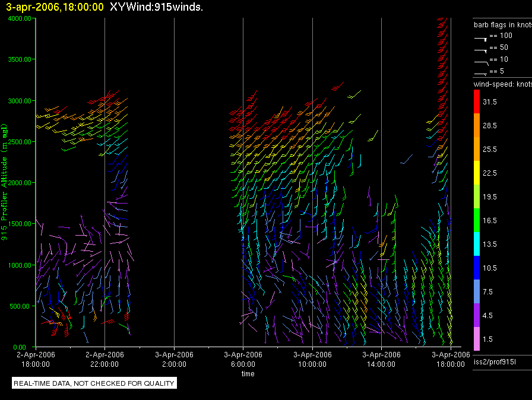Click the 2-Apr-2006 18:00:00 time label

[x=36, y=359]
